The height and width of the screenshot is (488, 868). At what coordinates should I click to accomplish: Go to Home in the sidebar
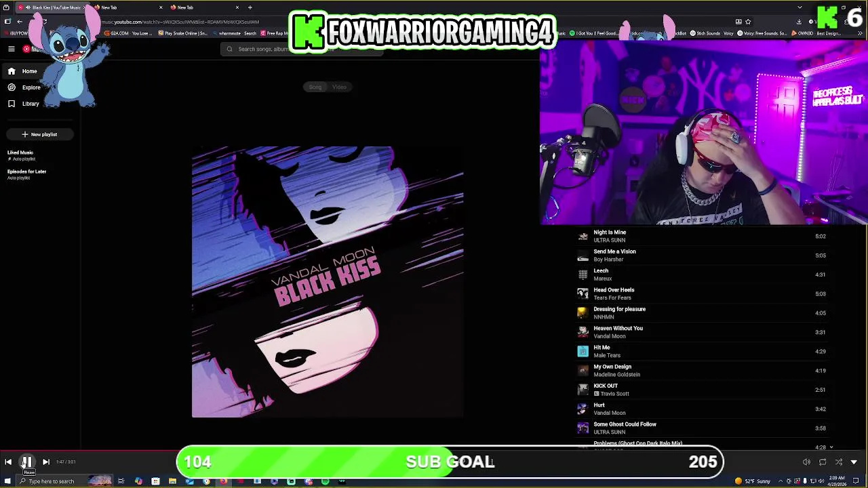click(x=39, y=71)
